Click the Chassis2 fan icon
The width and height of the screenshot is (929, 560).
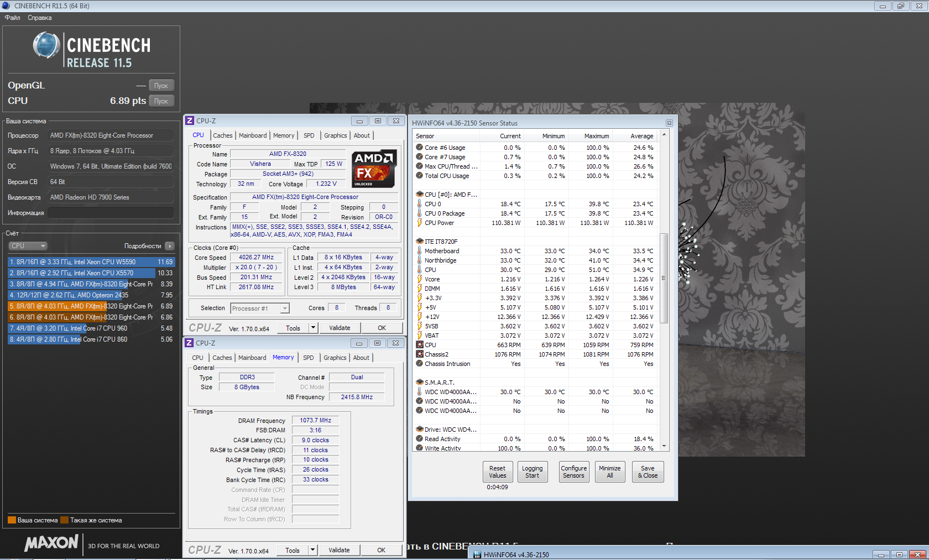pyautogui.click(x=419, y=354)
